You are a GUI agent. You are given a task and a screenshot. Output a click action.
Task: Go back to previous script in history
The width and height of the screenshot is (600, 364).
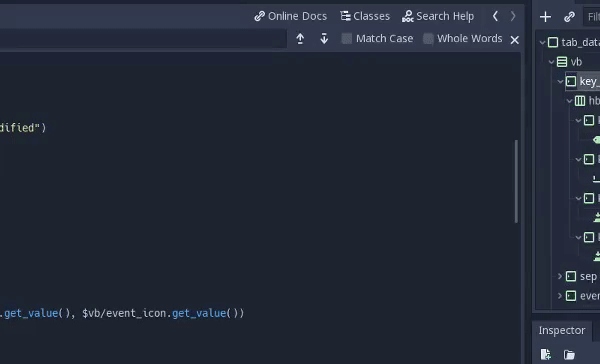[495, 16]
